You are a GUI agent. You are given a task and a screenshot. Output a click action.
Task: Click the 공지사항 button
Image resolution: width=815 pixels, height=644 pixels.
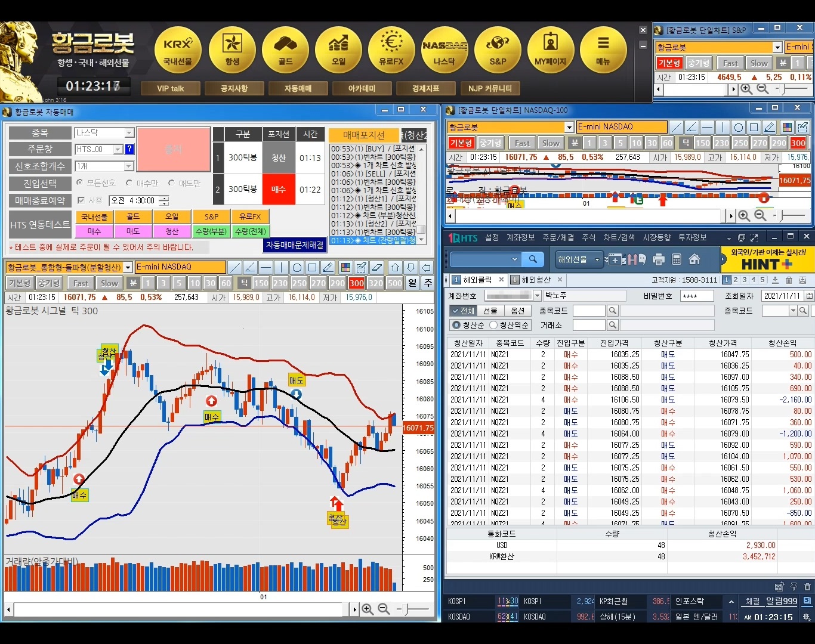click(x=234, y=88)
